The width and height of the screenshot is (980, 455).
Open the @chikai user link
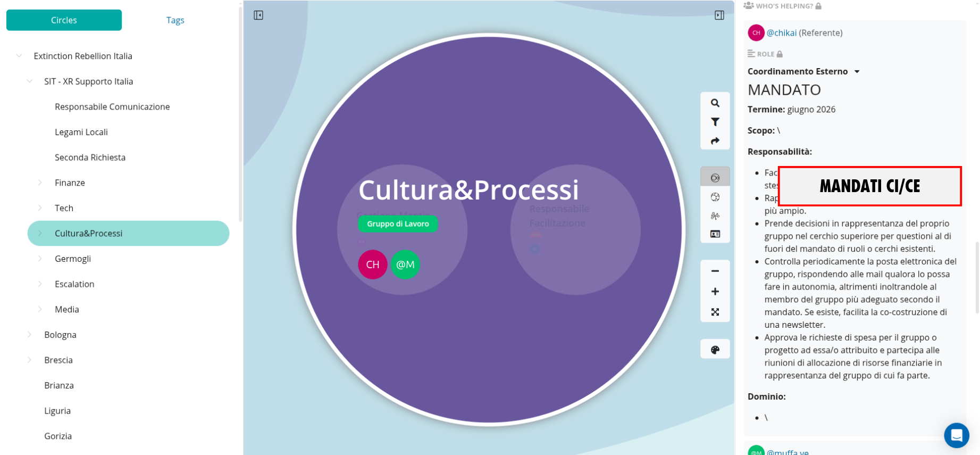pyautogui.click(x=781, y=33)
